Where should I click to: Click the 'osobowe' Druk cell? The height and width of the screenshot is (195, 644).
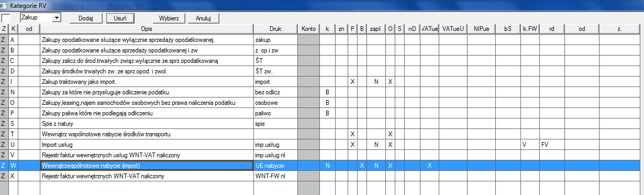point(275,102)
